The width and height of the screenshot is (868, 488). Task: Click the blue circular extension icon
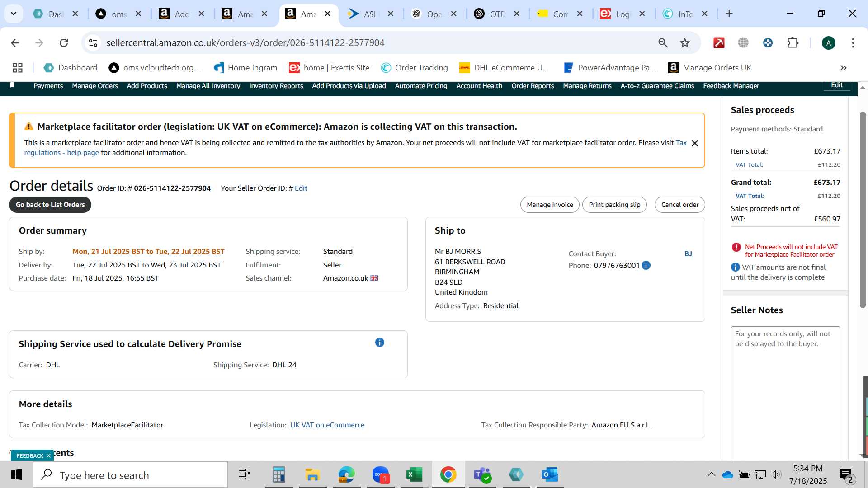click(x=768, y=43)
